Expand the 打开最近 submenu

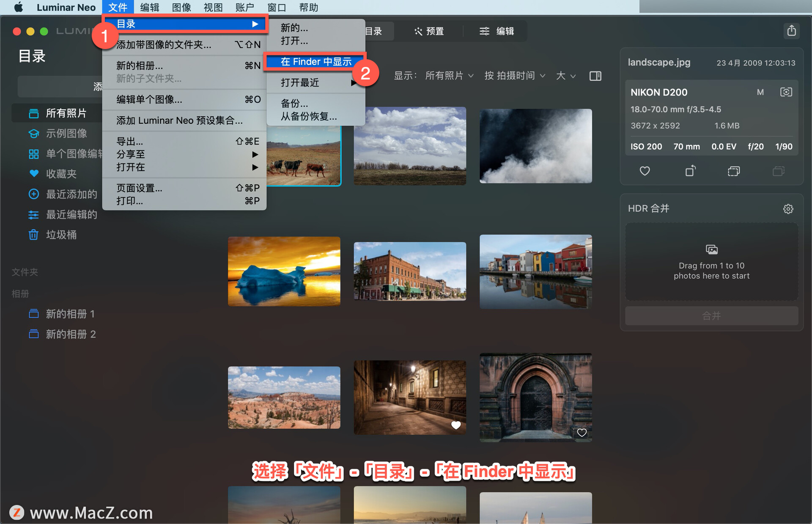(315, 82)
